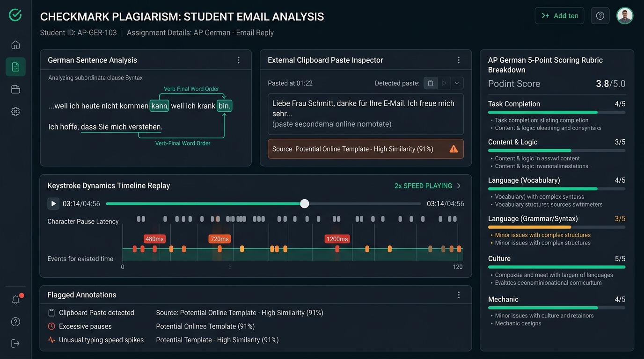Screen dimensions: 644x359
Task: Click the high similarity warning triangle icon
Action: (x=454, y=149)
